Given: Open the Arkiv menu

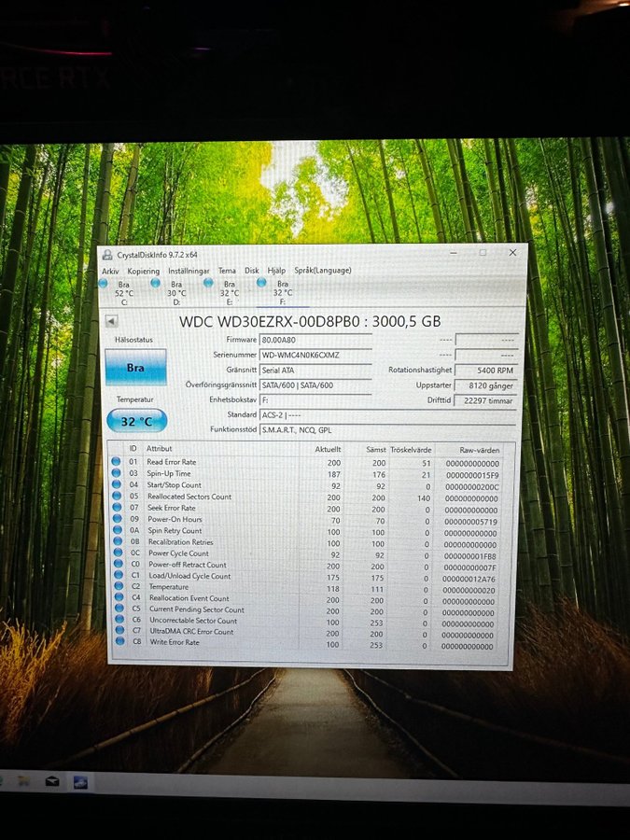Looking at the screenshot, I should [110, 271].
